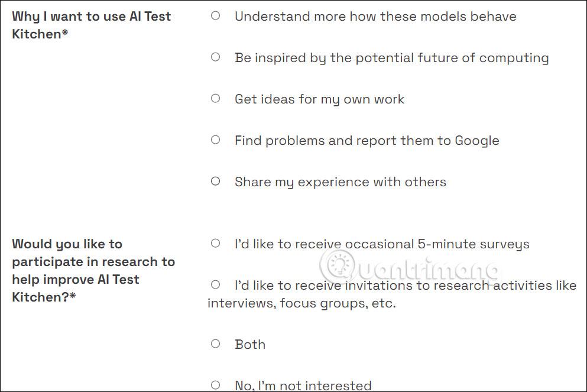Click the 'Why I want to use AI Test Kitchen' heading
The image size is (587, 392).
click(x=92, y=25)
